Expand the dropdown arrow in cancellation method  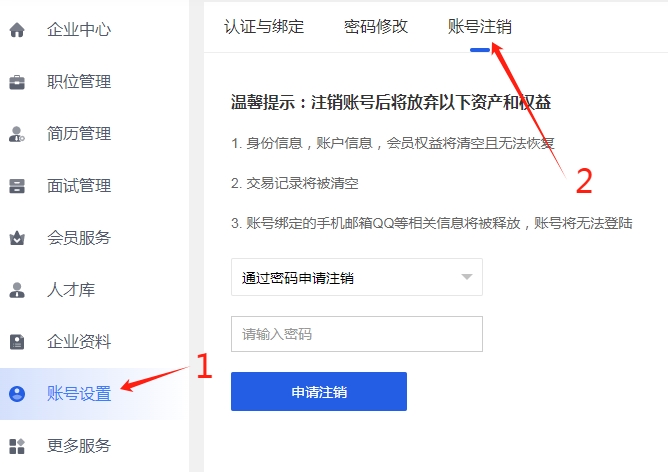click(467, 277)
